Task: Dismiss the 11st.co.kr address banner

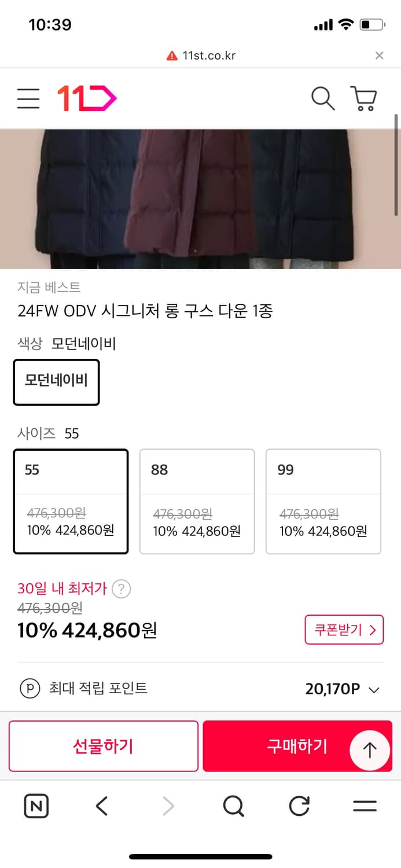Action: (x=380, y=55)
